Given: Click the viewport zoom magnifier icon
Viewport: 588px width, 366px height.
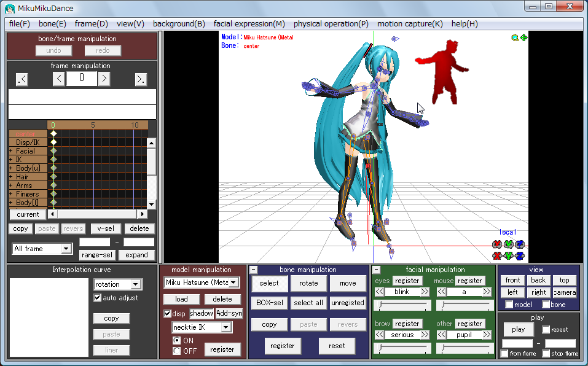Looking at the screenshot, I should coord(515,37).
